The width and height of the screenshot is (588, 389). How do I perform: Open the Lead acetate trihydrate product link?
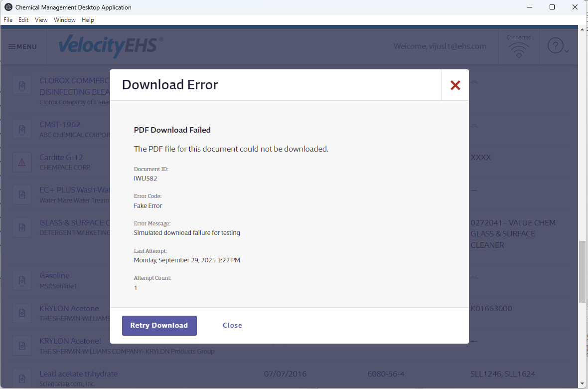tap(78, 374)
